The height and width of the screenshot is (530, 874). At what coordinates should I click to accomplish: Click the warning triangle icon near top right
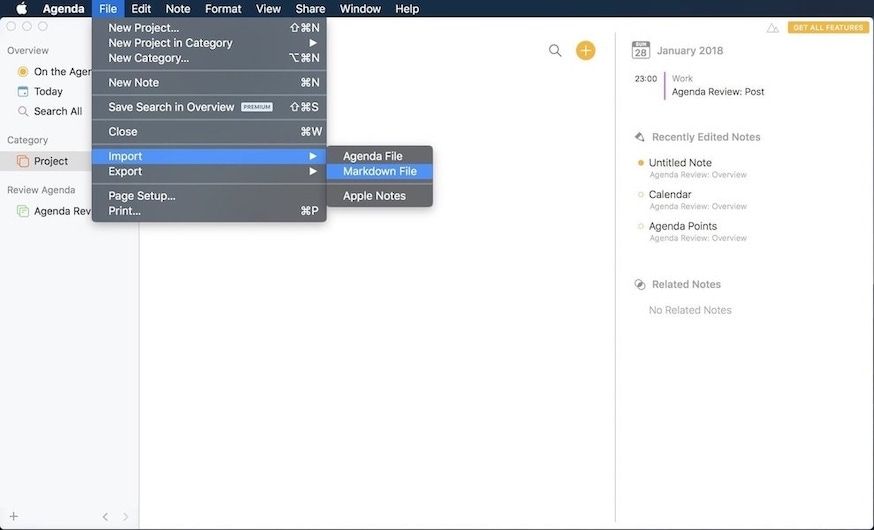pyautogui.click(x=772, y=28)
